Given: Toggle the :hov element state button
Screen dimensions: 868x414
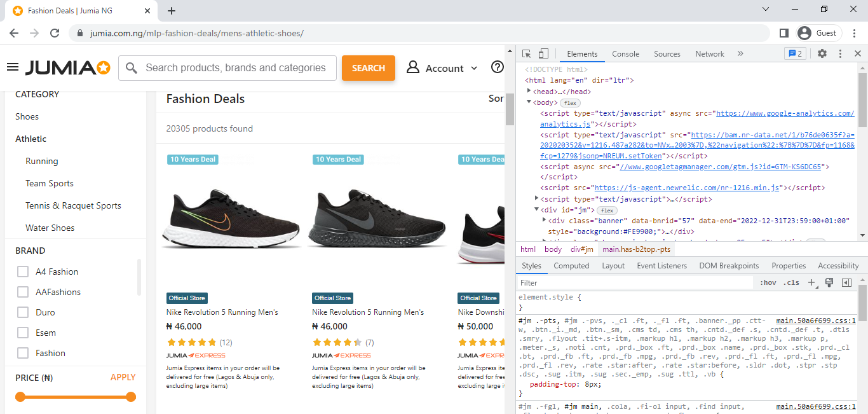Looking at the screenshot, I should click(x=768, y=283).
